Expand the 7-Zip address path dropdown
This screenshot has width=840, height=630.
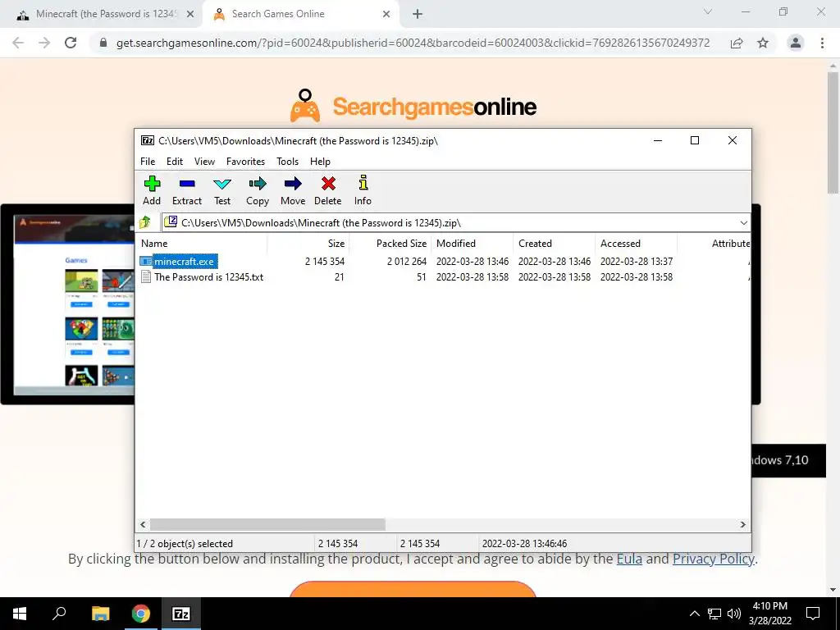743,223
